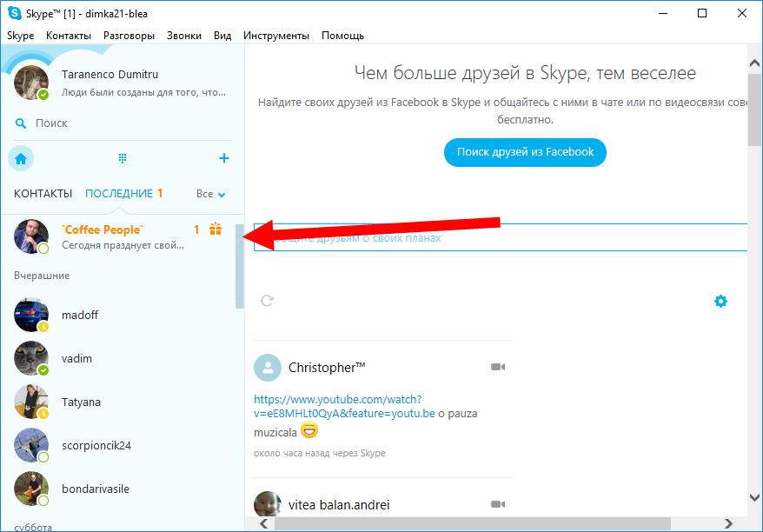The image size is (763, 532).
Task: Click feed vertical scrollbar up arrow
Action: point(754,63)
